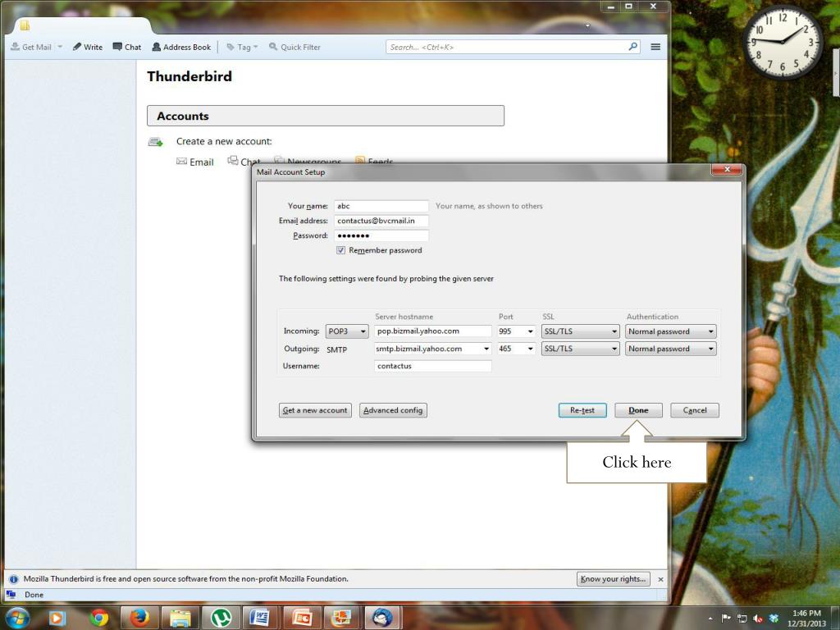
Task: Click the Action Center flag icon
Action: pos(726,619)
